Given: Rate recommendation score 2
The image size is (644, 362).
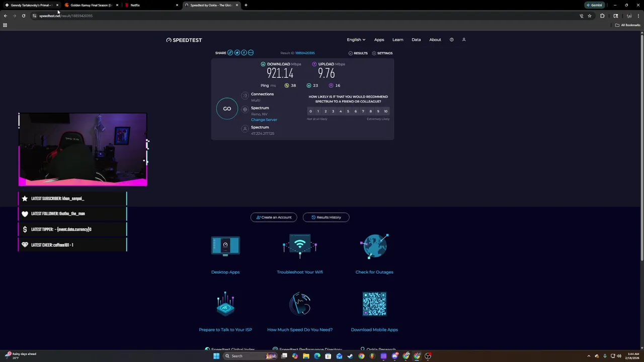Looking at the screenshot, I should [326, 111].
